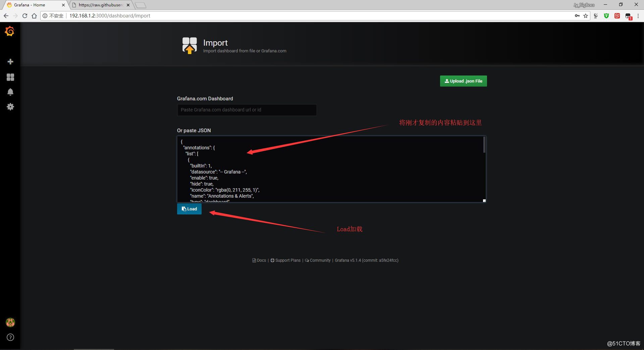Viewport: 644px width, 350px height.
Task: Click the "name": "Annotations & Alerts" line
Action: tap(222, 196)
